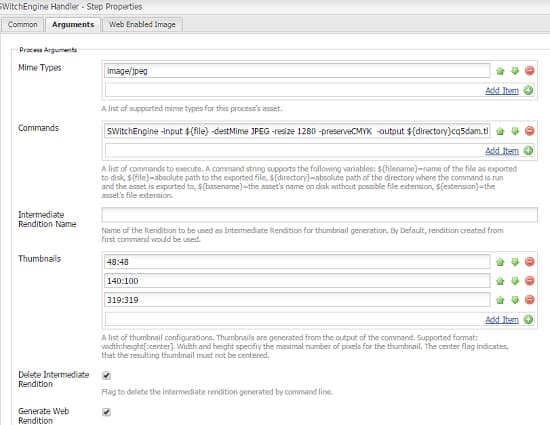The height and width of the screenshot is (425, 550).
Task: Select the Arguments tab
Action: (73, 25)
